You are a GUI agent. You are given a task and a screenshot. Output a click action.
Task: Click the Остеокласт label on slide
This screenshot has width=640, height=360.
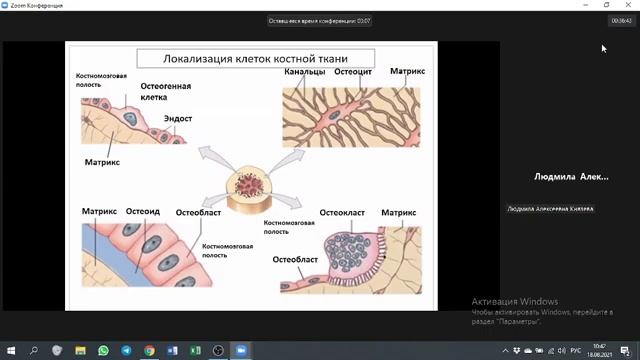pyautogui.click(x=342, y=213)
